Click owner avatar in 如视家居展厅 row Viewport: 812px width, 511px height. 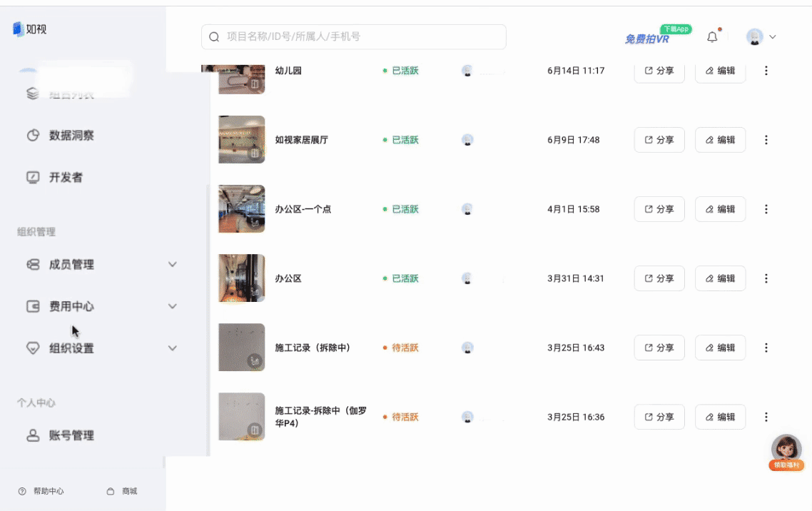[x=467, y=140]
